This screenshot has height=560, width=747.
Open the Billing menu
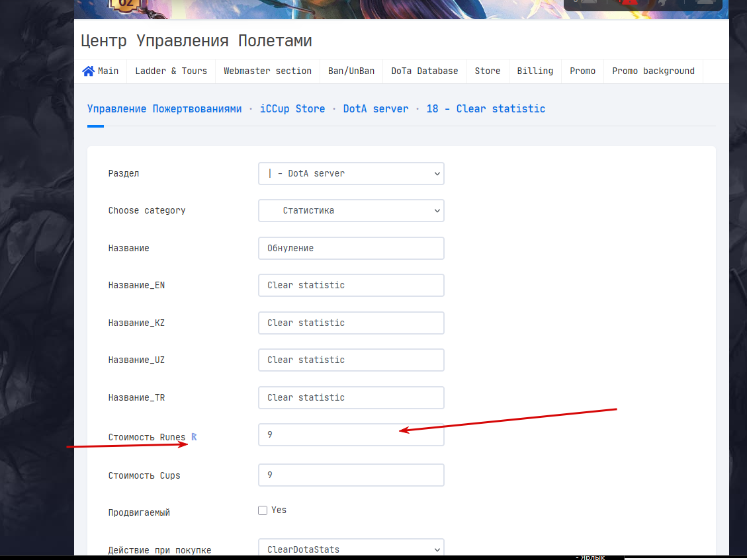tap(535, 71)
